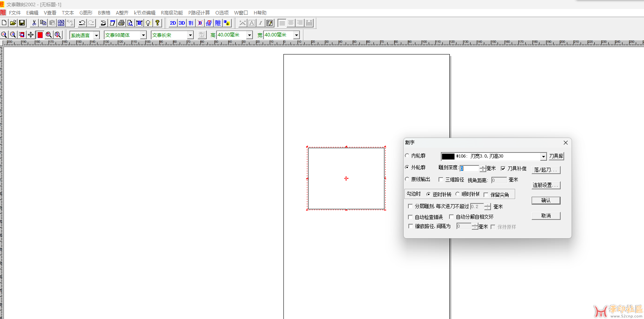The height and width of the screenshot is (319, 644).
Task: Select the 内轮廓 radio option
Action: (x=407, y=156)
